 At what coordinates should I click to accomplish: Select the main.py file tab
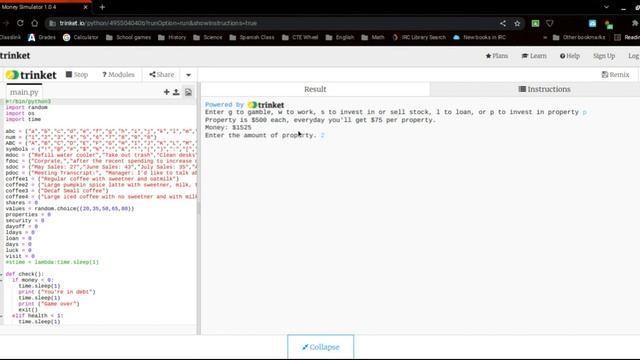pos(24,92)
